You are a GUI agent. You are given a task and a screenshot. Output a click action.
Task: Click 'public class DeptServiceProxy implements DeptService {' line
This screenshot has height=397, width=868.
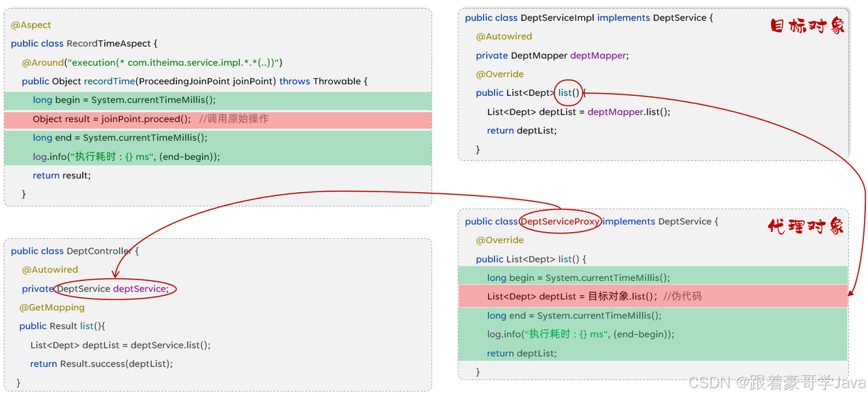[591, 222]
